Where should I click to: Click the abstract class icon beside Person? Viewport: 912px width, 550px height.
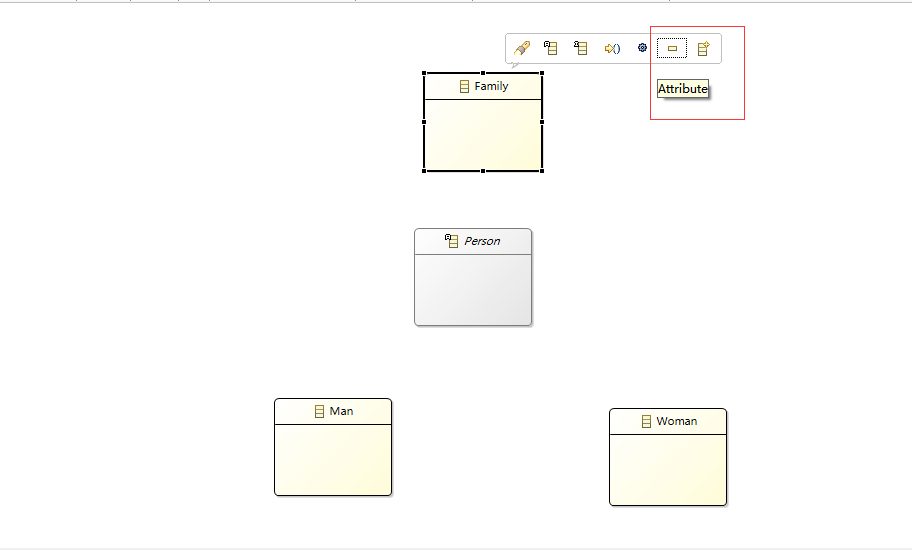tap(451, 241)
